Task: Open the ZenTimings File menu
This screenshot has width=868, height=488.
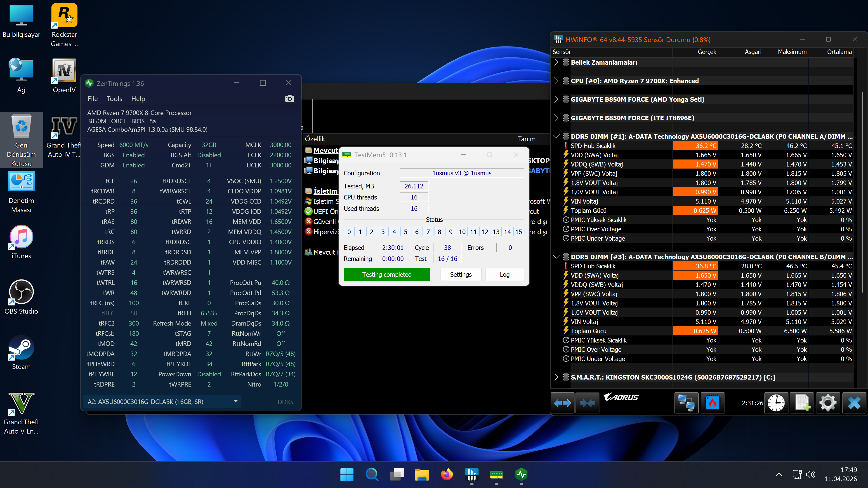Action: click(x=93, y=99)
